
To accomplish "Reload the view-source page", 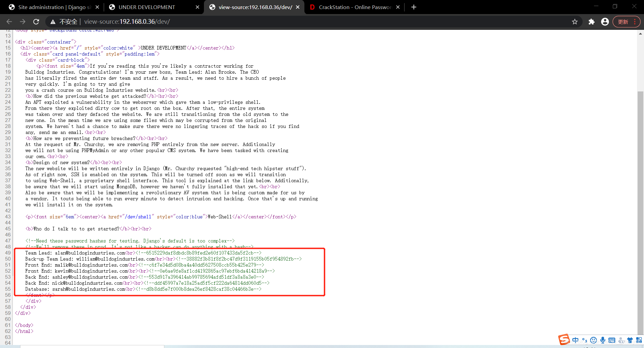I will click(x=36, y=22).
